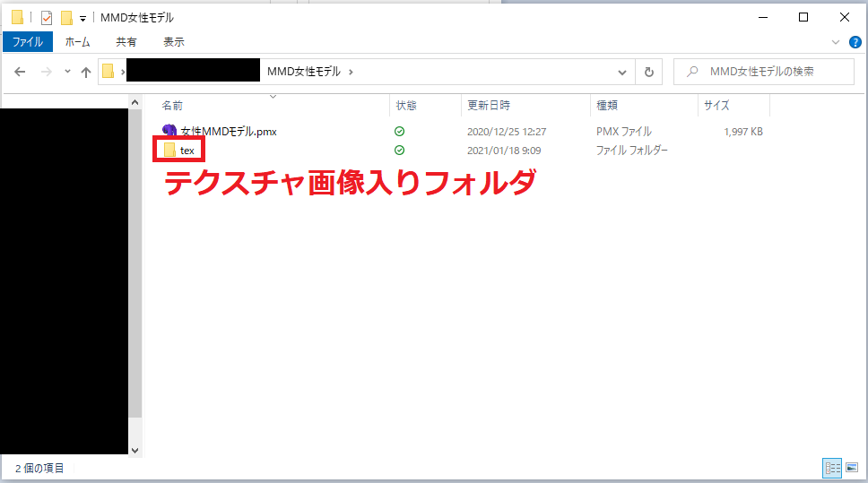Viewport: 868px width, 483px height.
Task: Open the 表示 ribbon tab
Action: click(173, 41)
